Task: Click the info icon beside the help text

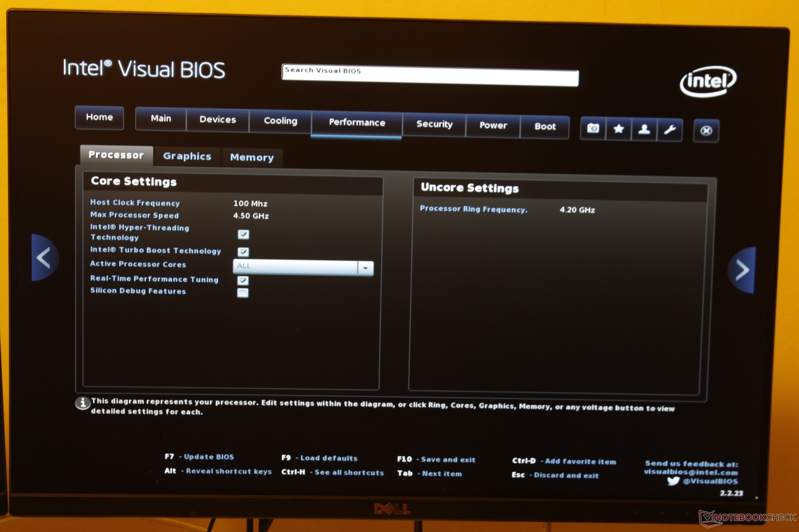Action: click(82, 403)
